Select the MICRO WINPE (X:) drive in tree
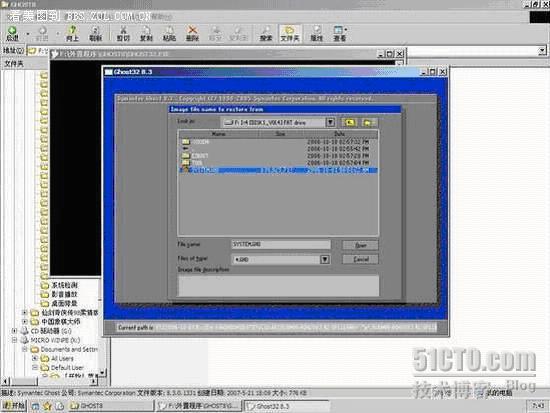 click(x=55, y=340)
